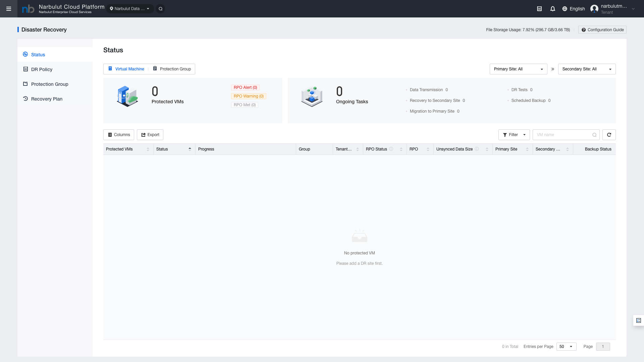
Task: Open Primary Site: All dropdown
Action: [518, 69]
